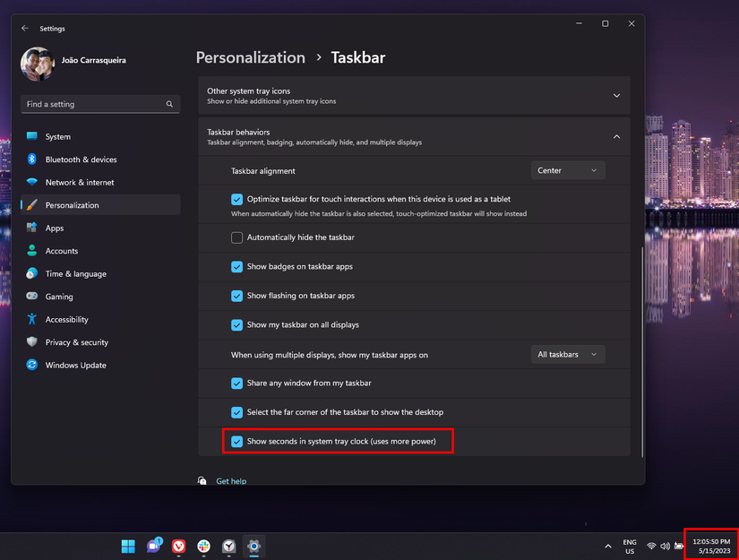The image size is (739, 560).
Task: Click the Wi-Fi icon in system tray
Action: (651, 546)
